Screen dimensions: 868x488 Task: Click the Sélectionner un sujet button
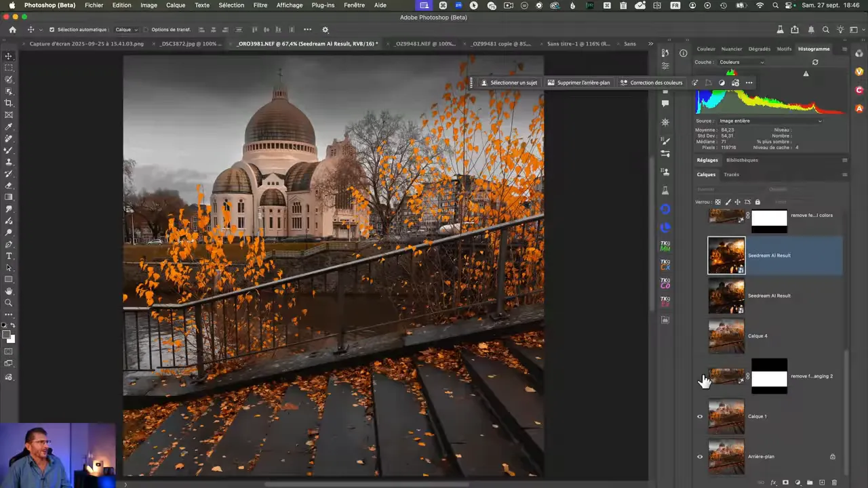point(509,83)
